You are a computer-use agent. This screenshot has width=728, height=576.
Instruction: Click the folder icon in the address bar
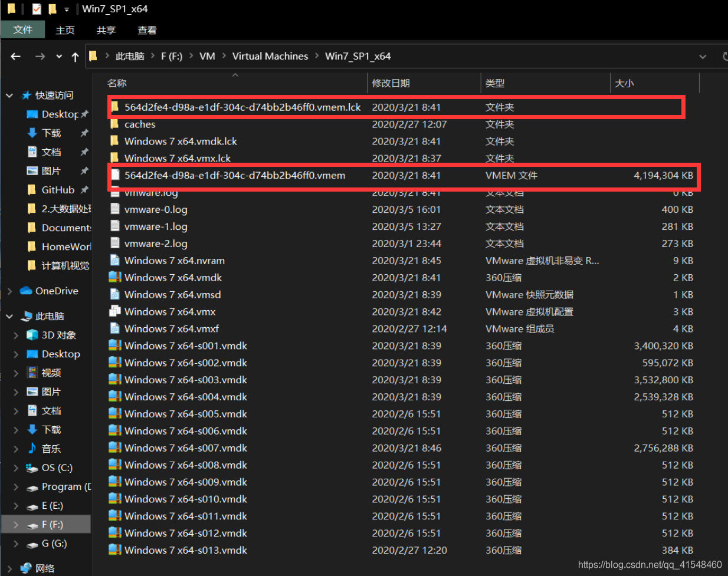[x=93, y=56]
